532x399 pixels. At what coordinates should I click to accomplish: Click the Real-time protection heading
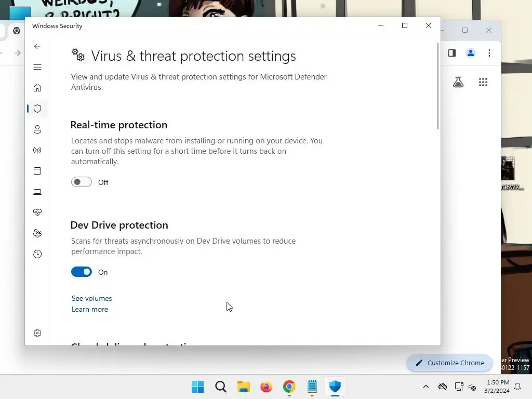pos(119,125)
